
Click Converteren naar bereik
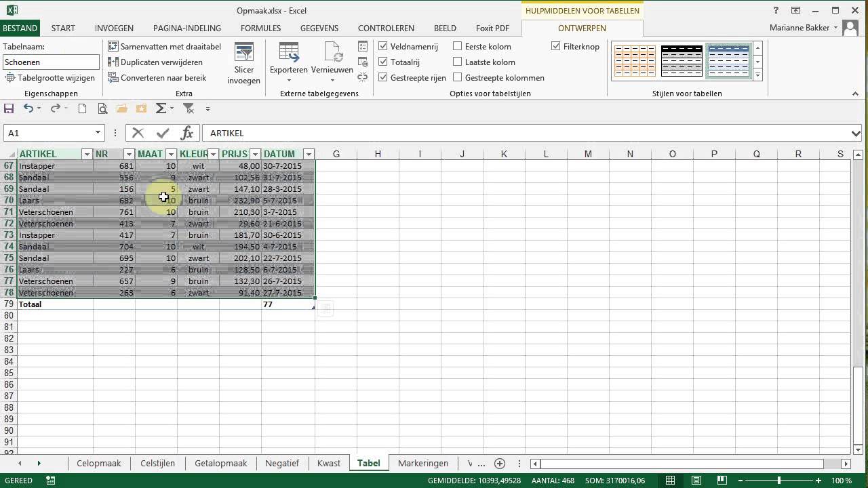(157, 78)
